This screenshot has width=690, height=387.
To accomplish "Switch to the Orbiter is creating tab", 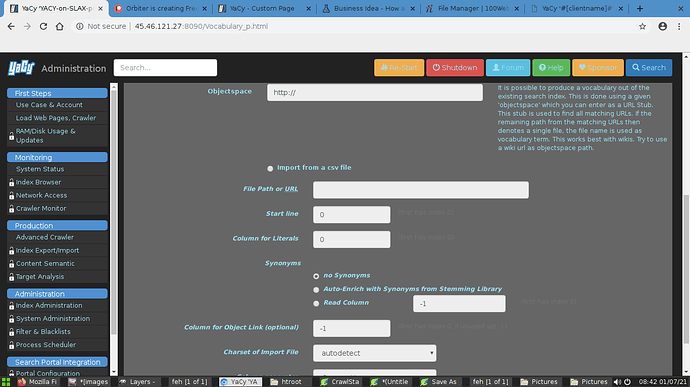I will (161, 8).
